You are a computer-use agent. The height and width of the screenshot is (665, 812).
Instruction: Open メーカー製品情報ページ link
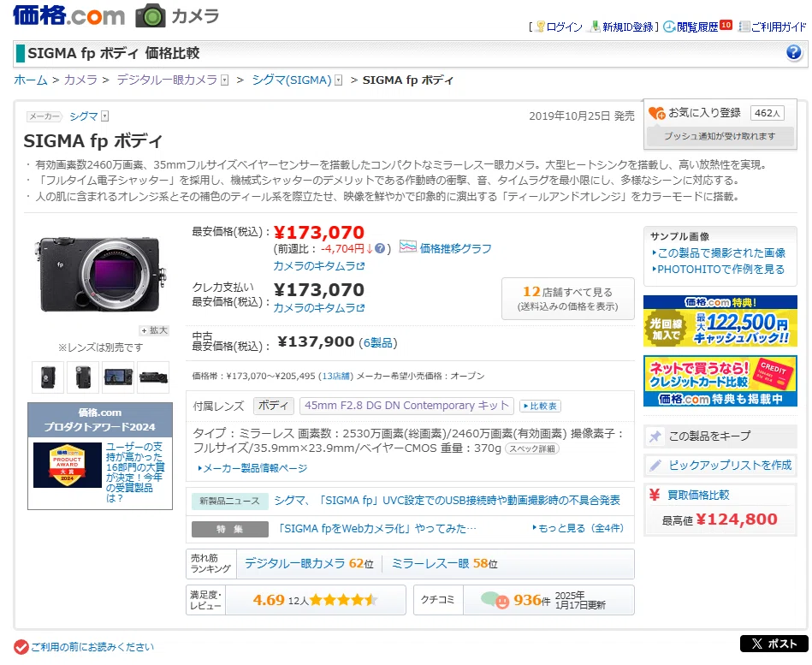click(x=252, y=468)
